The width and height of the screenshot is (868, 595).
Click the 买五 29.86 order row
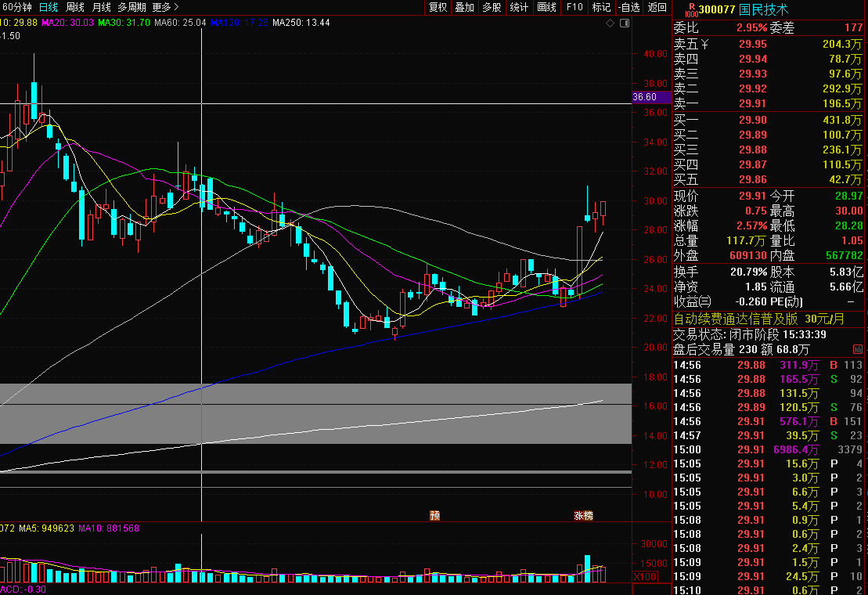click(769, 180)
